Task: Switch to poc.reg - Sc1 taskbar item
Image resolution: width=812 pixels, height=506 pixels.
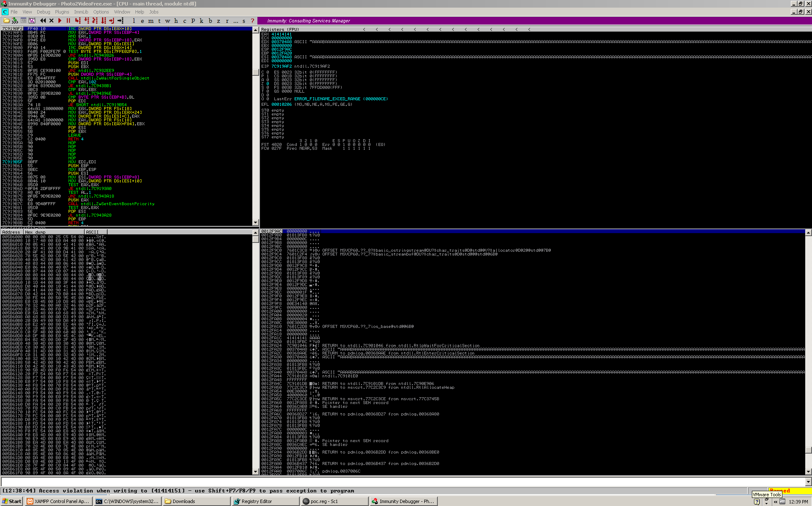Action: point(334,501)
